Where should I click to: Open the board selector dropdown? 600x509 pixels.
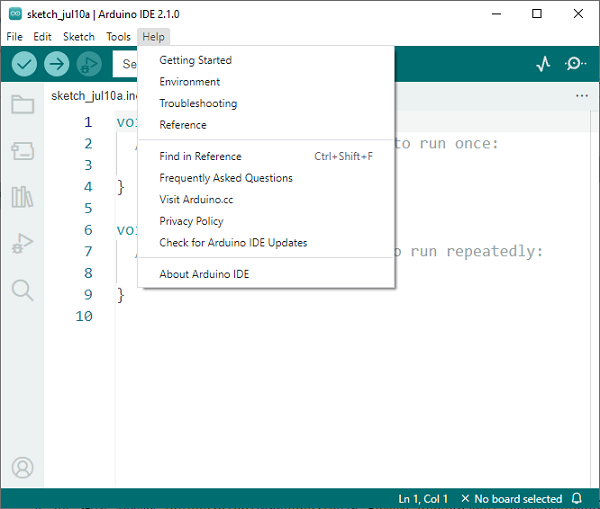[x=126, y=64]
